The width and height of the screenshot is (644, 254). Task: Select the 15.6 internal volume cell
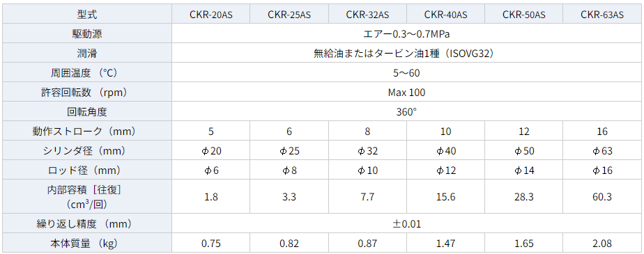point(445,197)
